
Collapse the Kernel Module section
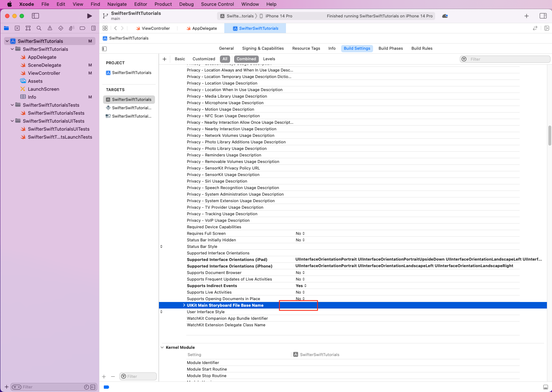(162, 347)
